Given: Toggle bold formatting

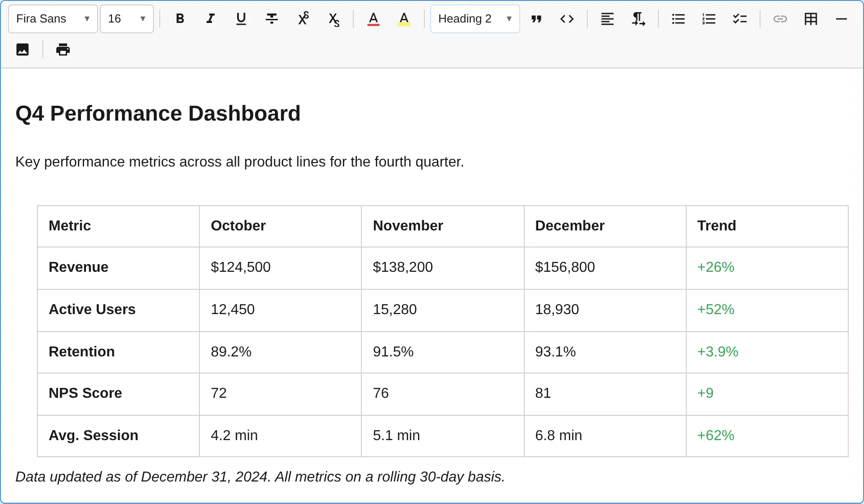Looking at the screenshot, I should tap(180, 19).
